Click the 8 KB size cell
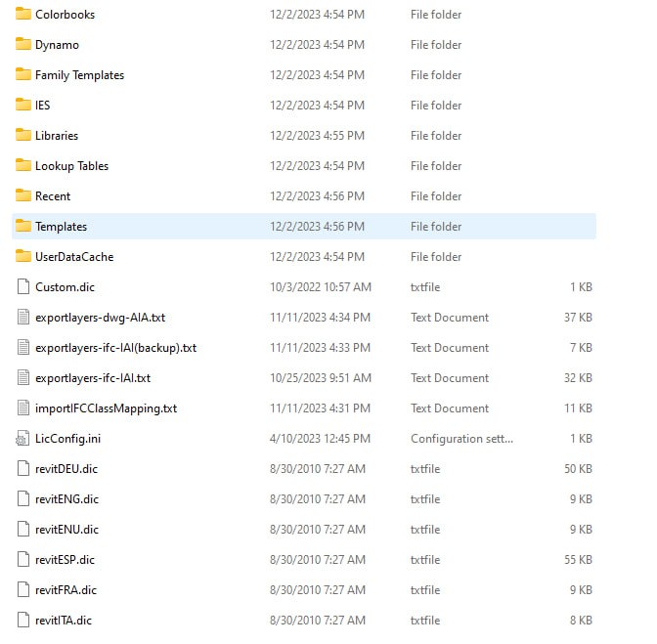Viewport: 657px width, 644px height. [x=581, y=621]
